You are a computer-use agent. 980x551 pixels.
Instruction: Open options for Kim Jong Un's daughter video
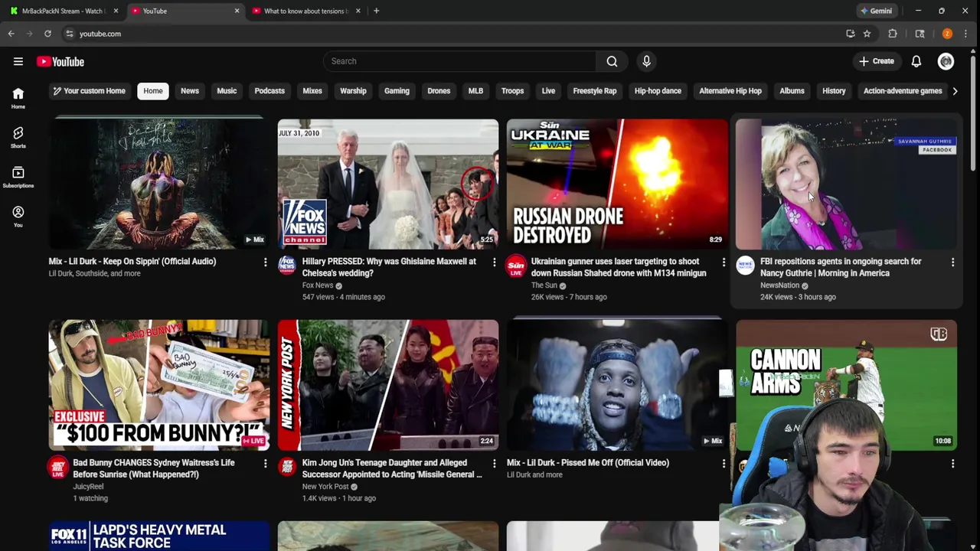(x=494, y=464)
